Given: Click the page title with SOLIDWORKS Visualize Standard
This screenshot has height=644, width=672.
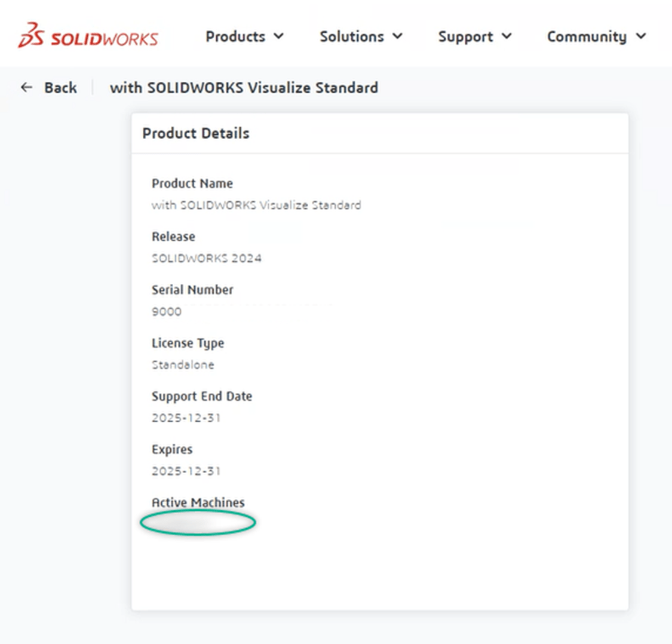Looking at the screenshot, I should click(244, 87).
